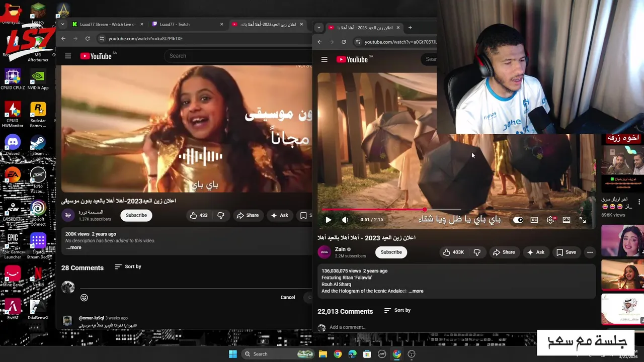
Task: Click the taskbar Search box
Action: coord(278,354)
